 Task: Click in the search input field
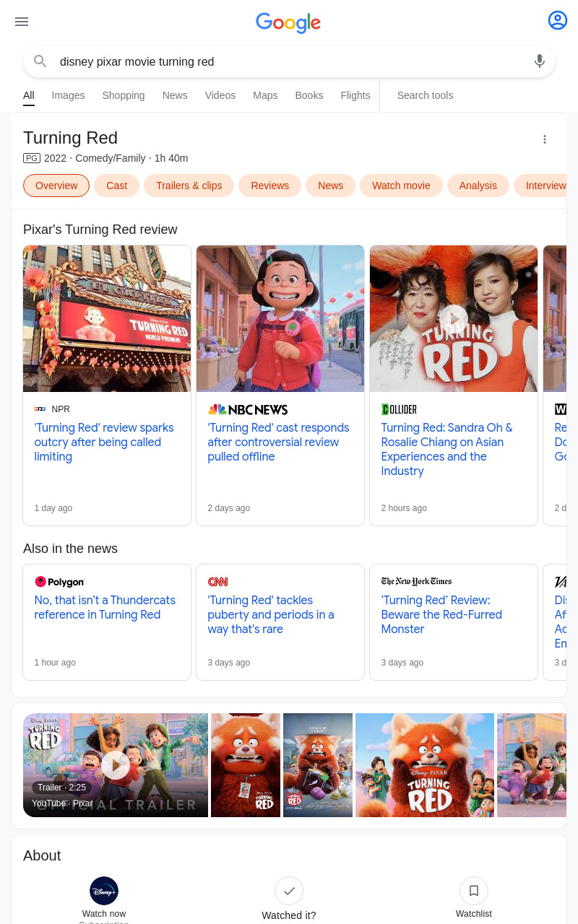(289, 61)
